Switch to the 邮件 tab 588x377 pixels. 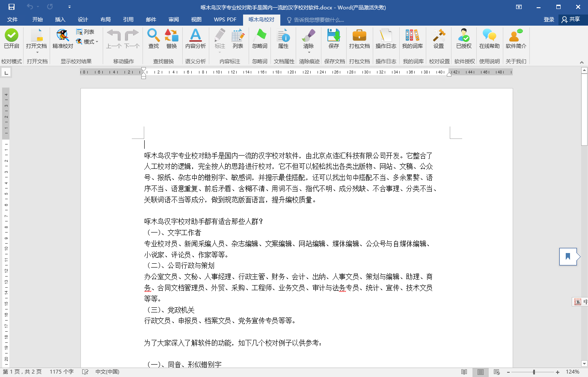click(x=151, y=20)
